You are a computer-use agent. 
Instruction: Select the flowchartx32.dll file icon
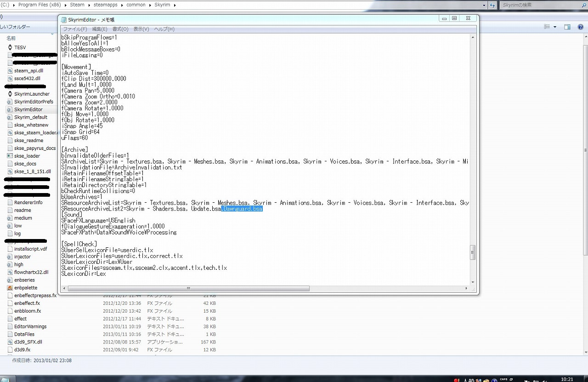(x=10, y=272)
